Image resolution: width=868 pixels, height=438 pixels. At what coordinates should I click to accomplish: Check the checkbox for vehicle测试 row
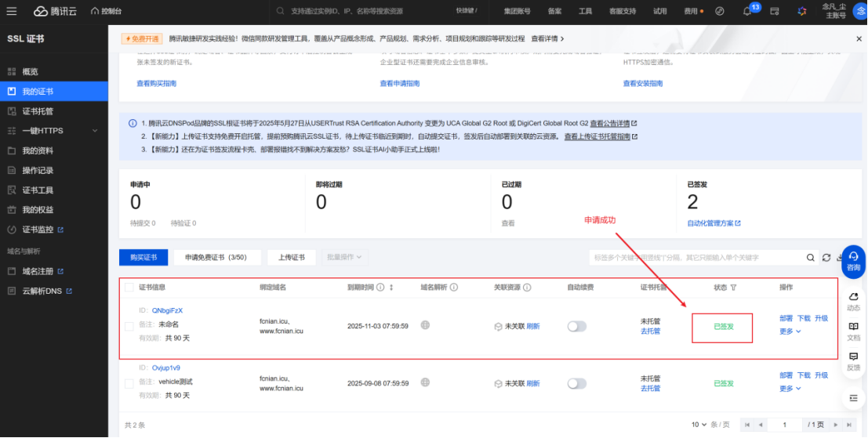click(x=129, y=383)
